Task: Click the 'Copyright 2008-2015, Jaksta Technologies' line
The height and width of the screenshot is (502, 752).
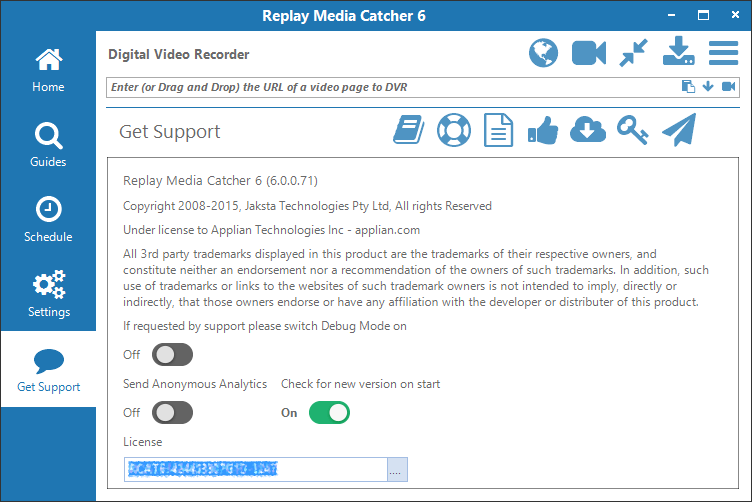Action: pos(307,206)
